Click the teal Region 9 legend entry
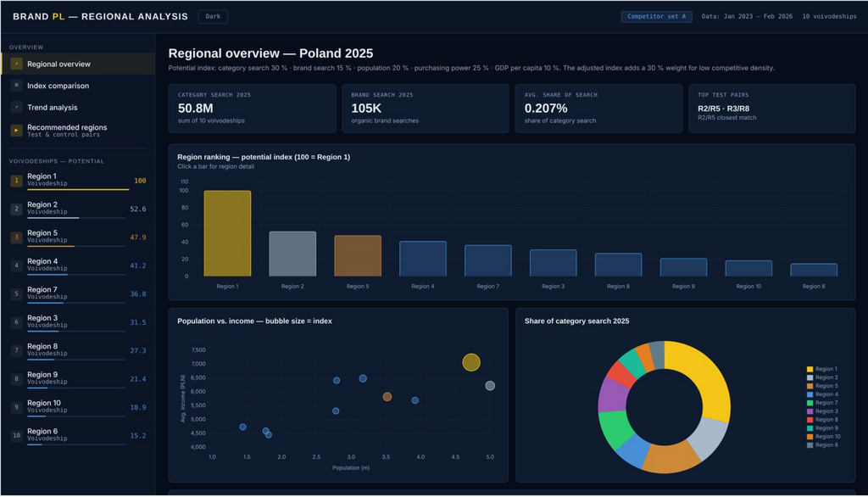Screen dimensions: 868x497 [x=822, y=428]
